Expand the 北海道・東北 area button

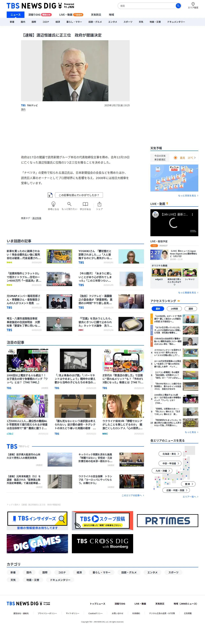click(x=170, y=454)
